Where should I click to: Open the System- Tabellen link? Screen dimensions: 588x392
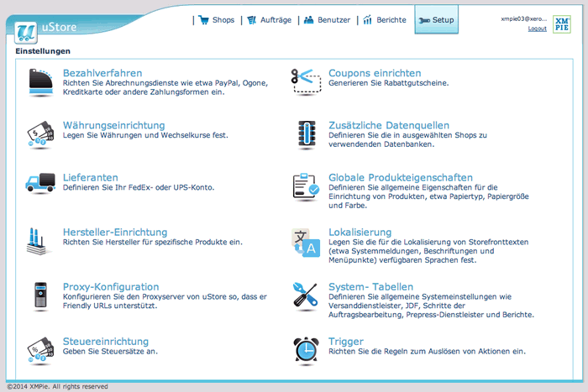pyautogui.click(x=371, y=287)
